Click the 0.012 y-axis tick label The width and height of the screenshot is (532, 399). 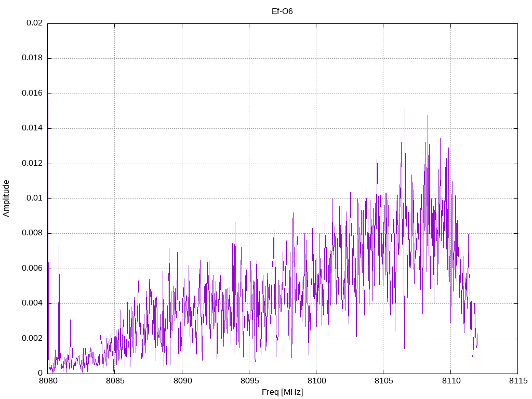click(32, 164)
